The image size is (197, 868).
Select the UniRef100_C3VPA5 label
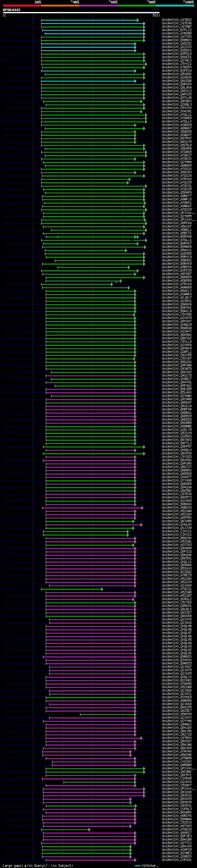coord(177,778)
